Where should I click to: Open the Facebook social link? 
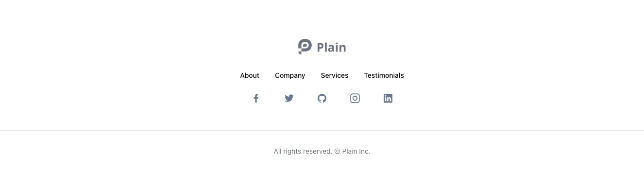tap(256, 98)
